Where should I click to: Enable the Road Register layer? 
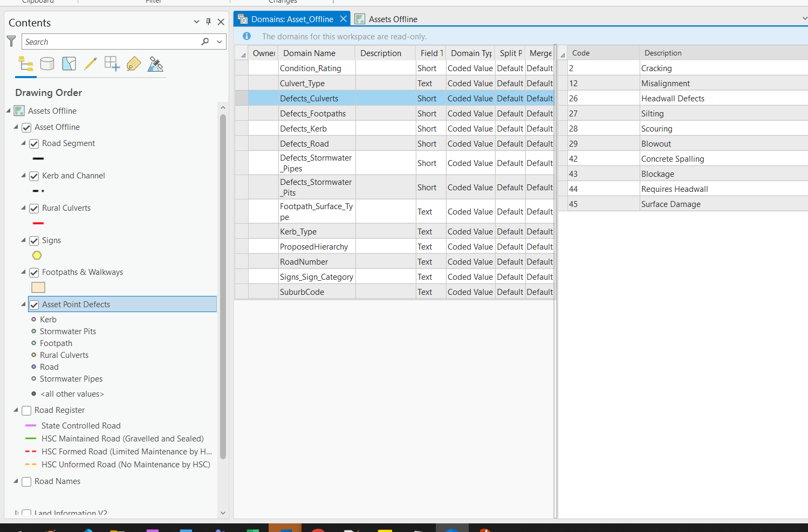pyautogui.click(x=26, y=410)
